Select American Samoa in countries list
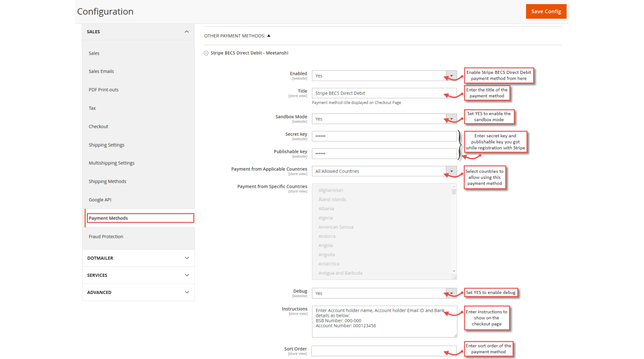Image resolution: width=644 pixels, height=359 pixels. point(336,227)
